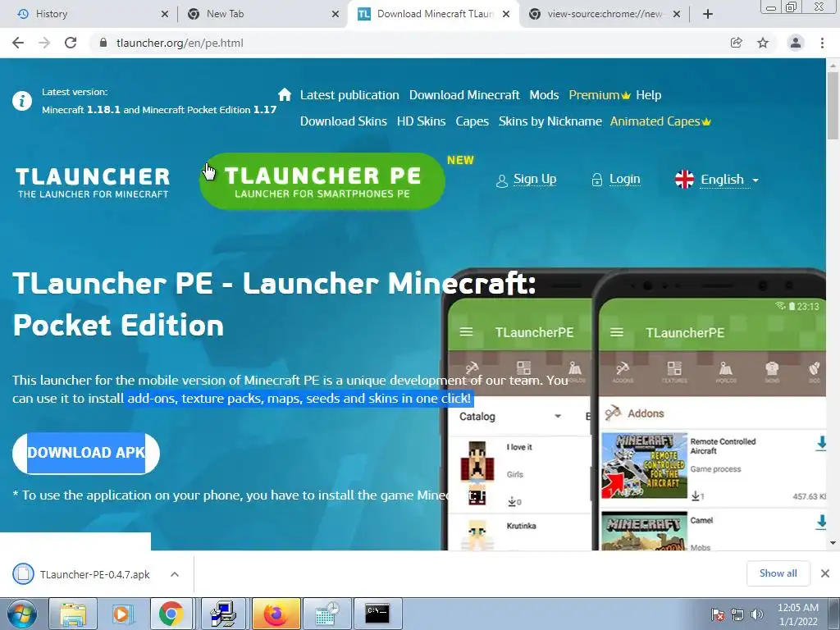Go to the Mods menu item

[544, 95]
